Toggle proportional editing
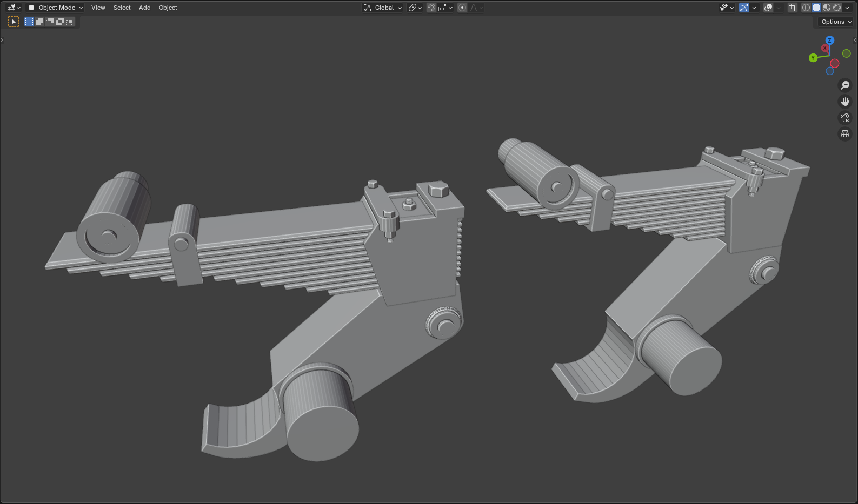 tap(462, 8)
